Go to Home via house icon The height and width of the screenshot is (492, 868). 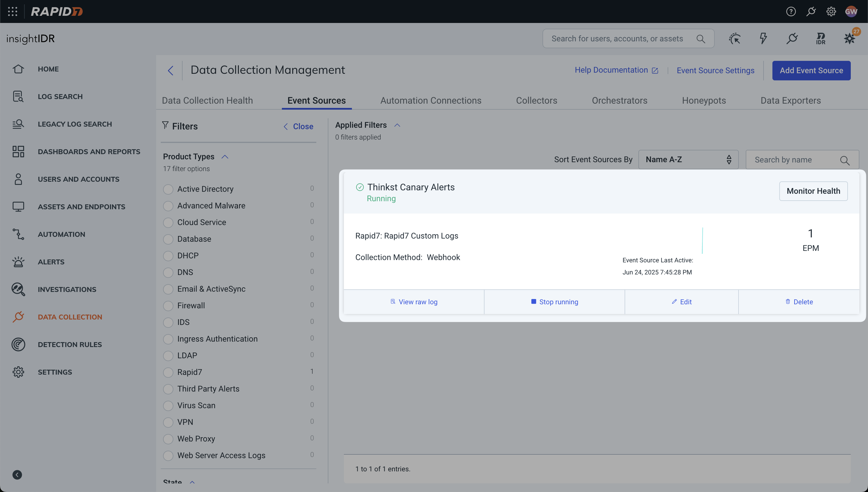tap(18, 69)
